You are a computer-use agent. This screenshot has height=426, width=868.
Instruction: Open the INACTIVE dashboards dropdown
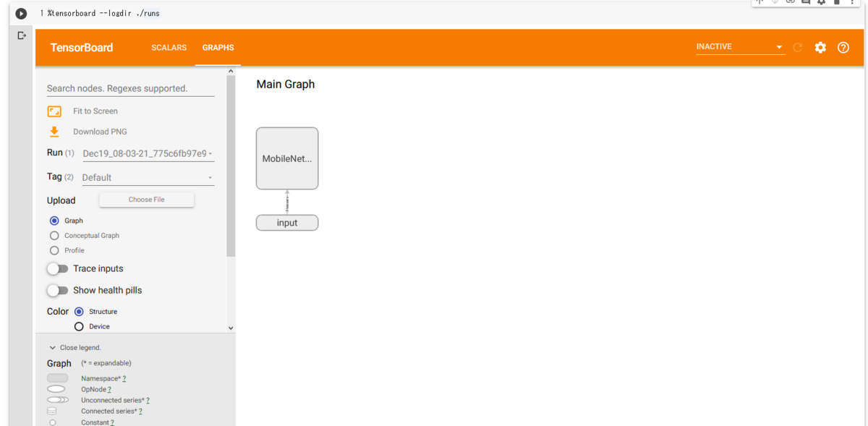tap(740, 47)
